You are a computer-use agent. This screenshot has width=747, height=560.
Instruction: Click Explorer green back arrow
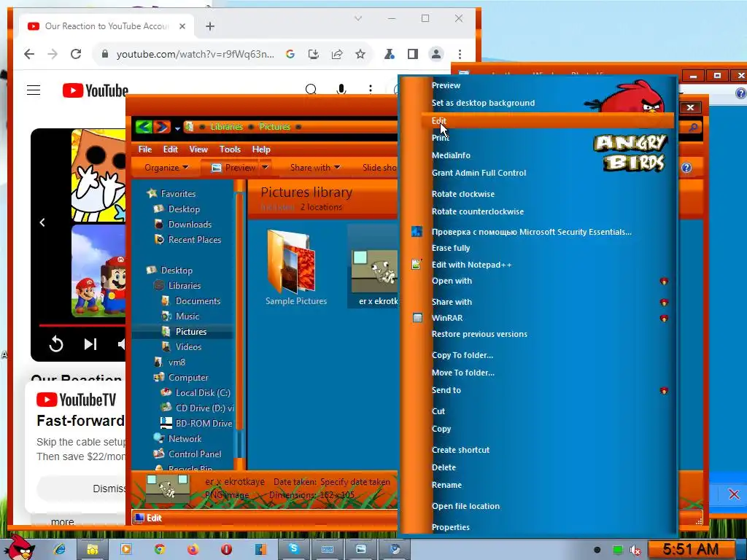(144, 127)
